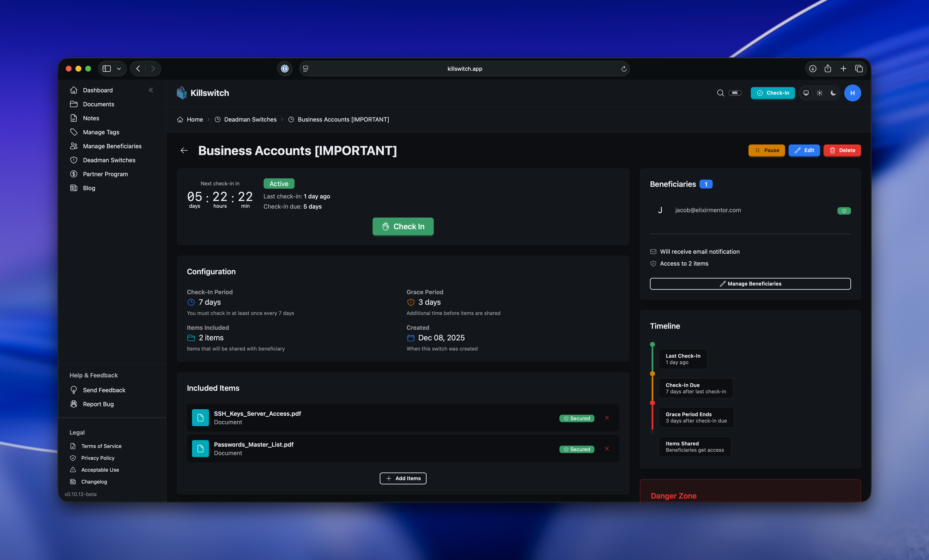Reload the page in Safari
Image resolution: width=929 pixels, height=560 pixels.
pos(624,69)
